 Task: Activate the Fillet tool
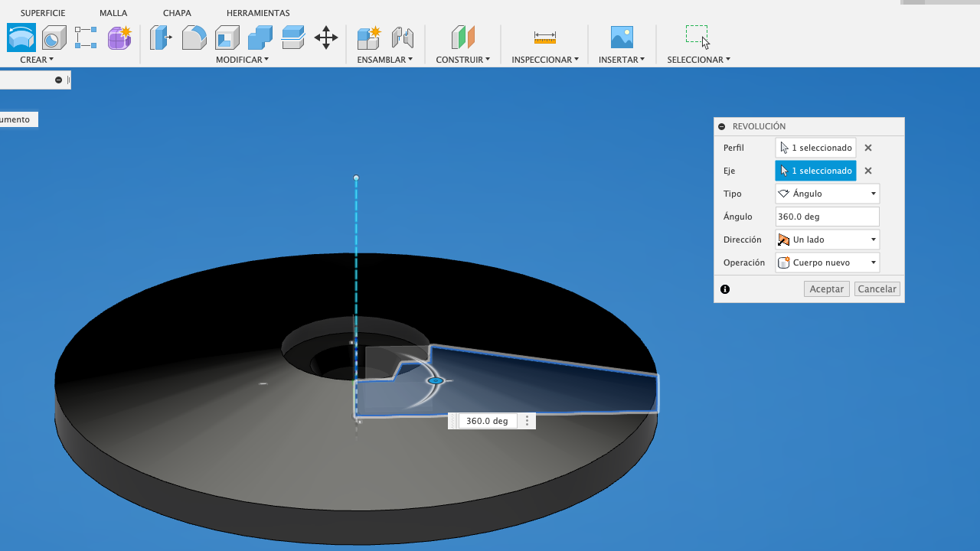[x=194, y=37]
